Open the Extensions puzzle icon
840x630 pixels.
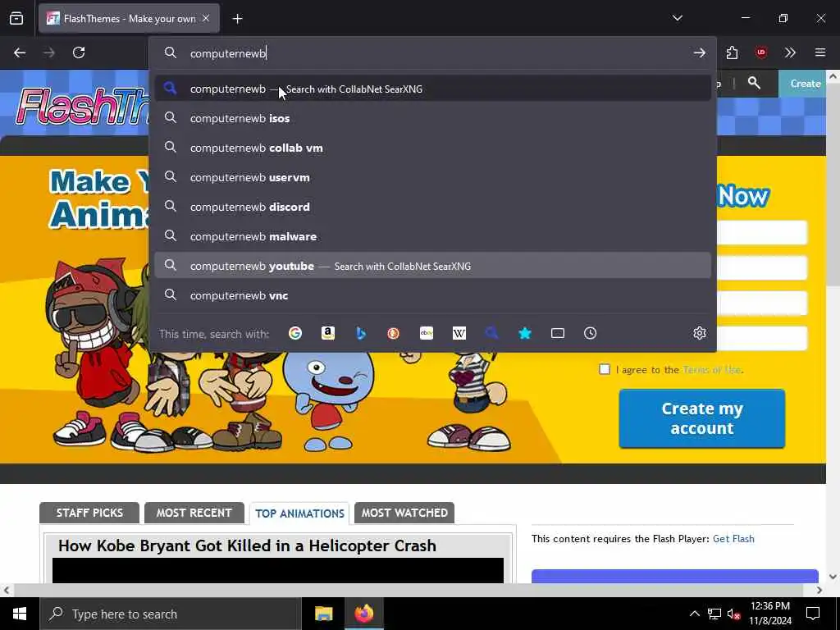point(732,52)
